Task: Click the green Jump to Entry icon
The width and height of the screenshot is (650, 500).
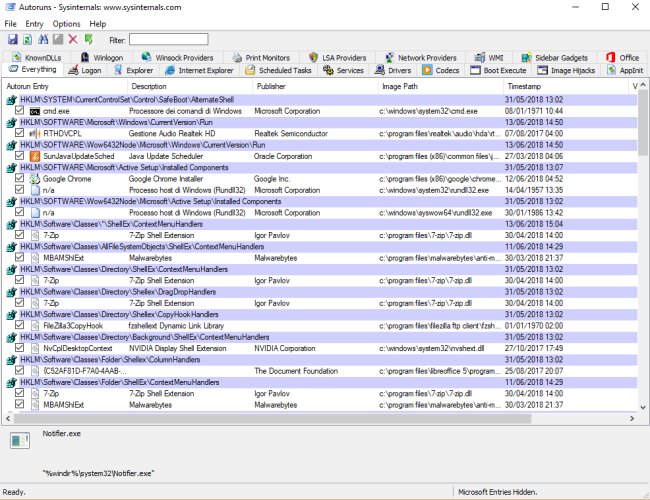Action: pos(88,39)
